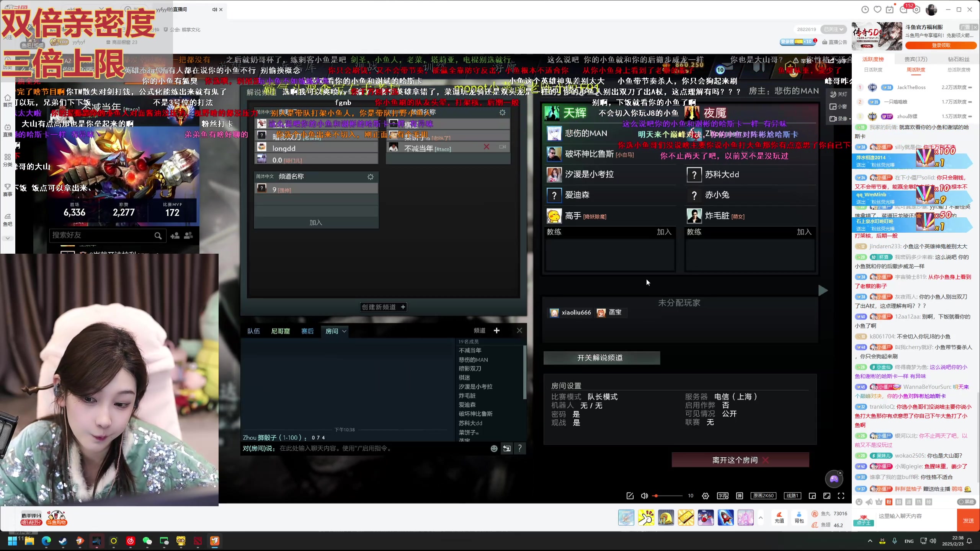The image size is (980, 551).
Task: Open 赛事 esports in left sidebar
Action: click(8, 190)
